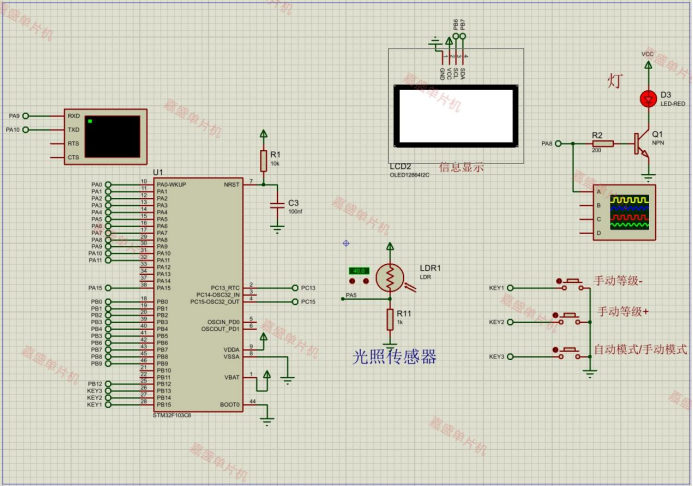
Task: Click the STM32F103C8 chip U1 body
Action: click(x=198, y=295)
